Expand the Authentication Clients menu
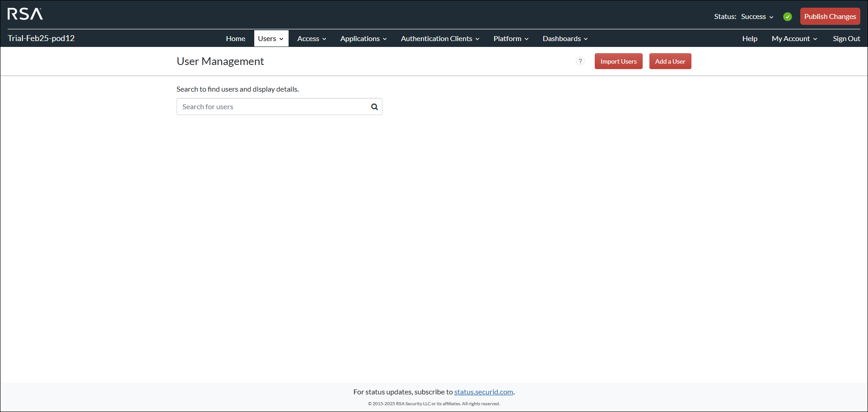 pos(440,39)
